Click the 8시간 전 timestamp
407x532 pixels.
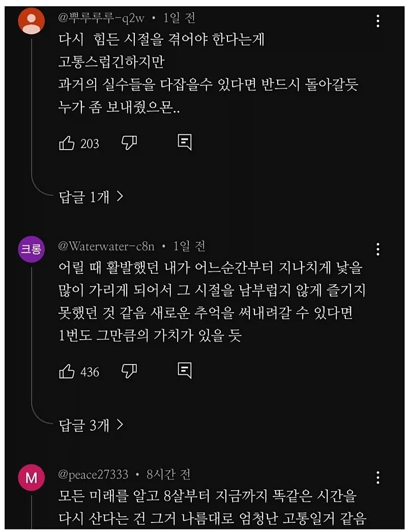pos(168,474)
